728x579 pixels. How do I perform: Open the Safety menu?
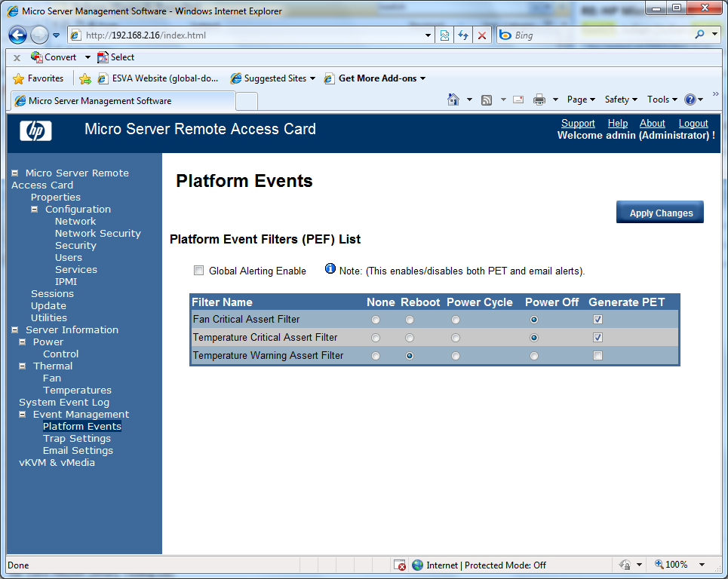(x=621, y=100)
